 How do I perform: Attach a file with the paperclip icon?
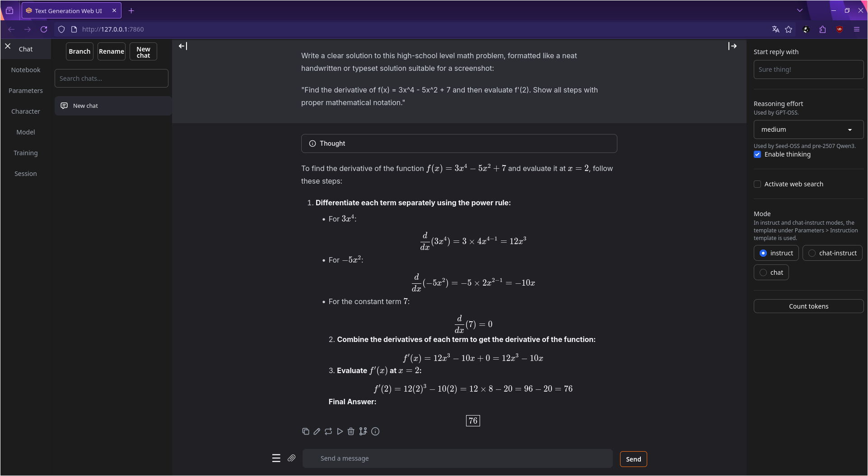[x=292, y=458]
